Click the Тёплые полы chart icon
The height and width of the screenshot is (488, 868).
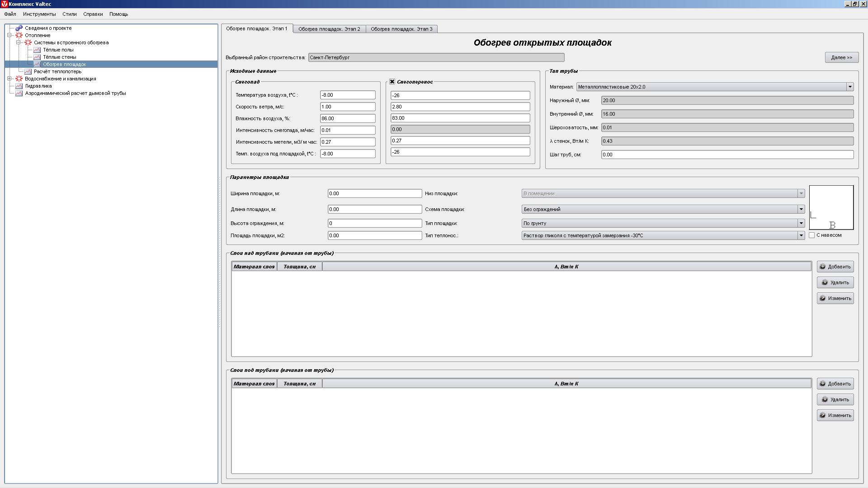pyautogui.click(x=37, y=50)
